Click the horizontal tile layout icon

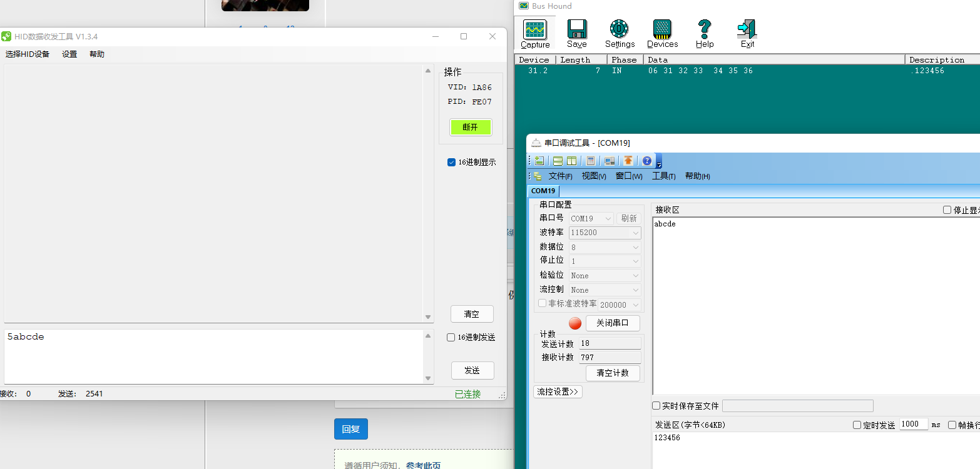click(x=558, y=161)
